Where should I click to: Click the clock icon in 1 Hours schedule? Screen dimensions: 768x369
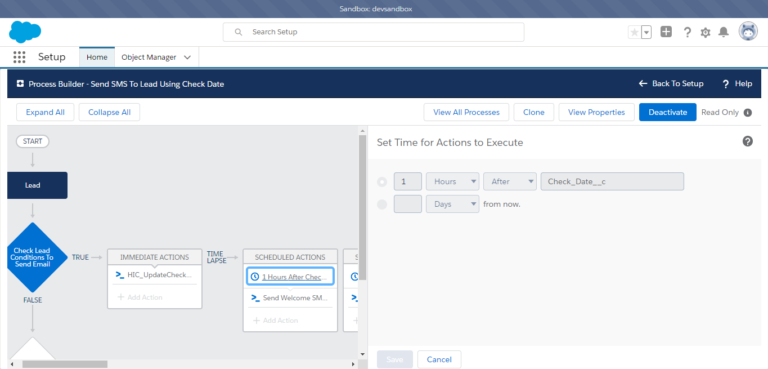coord(255,277)
